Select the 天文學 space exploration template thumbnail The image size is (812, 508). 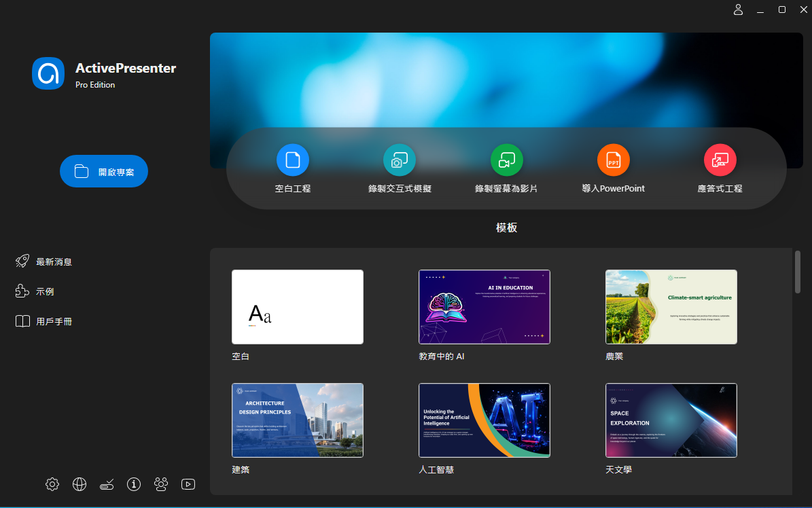(671, 420)
